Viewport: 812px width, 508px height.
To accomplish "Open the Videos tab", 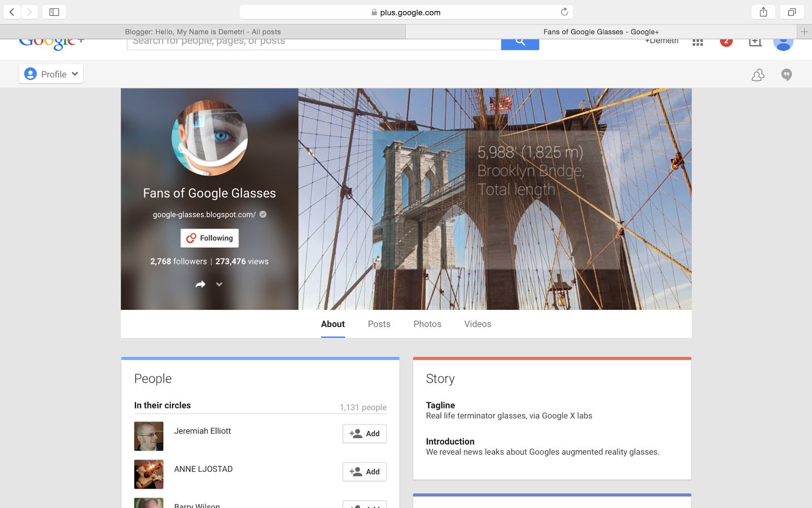I will pos(478,324).
